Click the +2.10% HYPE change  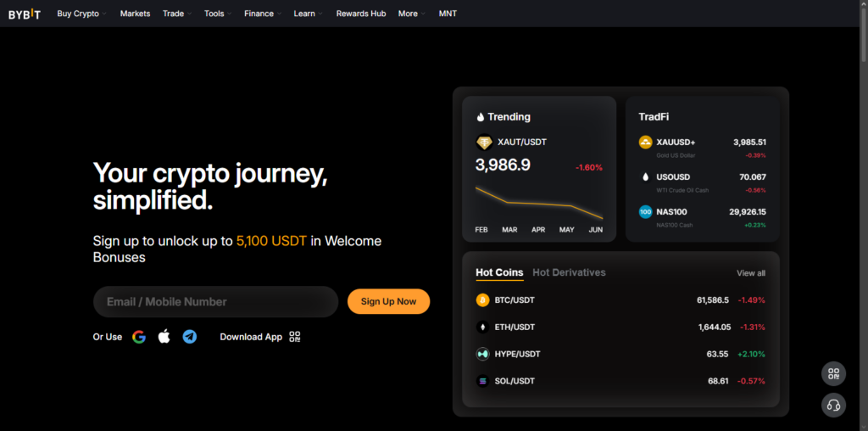pyautogui.click(x=751, y=354)
